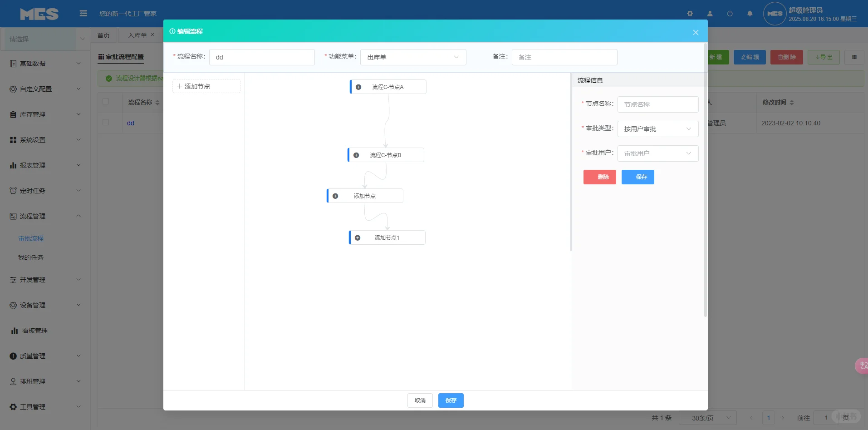Expand the 自定义配置 menu chevron
Screen dimensions: 868x430
click(x=78, y=89)
